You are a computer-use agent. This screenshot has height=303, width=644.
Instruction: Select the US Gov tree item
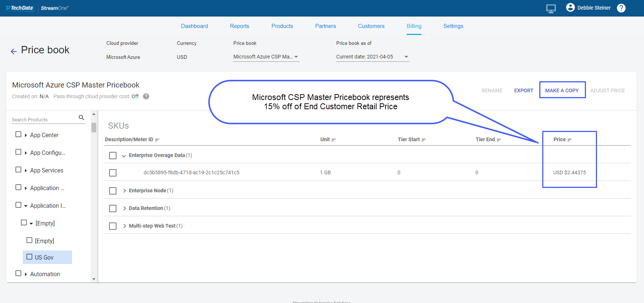tap(47, 257)
